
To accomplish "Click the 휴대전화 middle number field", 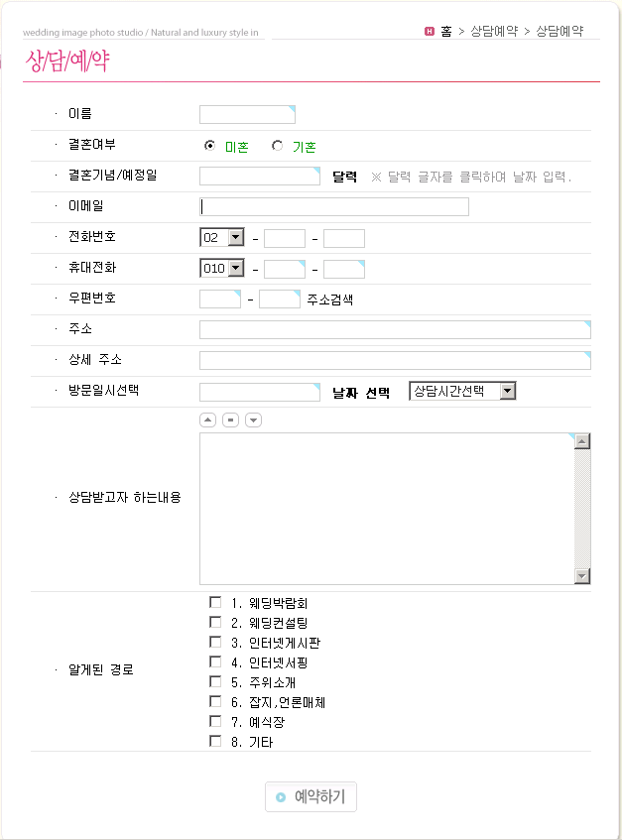I will (x=285, y=269).
